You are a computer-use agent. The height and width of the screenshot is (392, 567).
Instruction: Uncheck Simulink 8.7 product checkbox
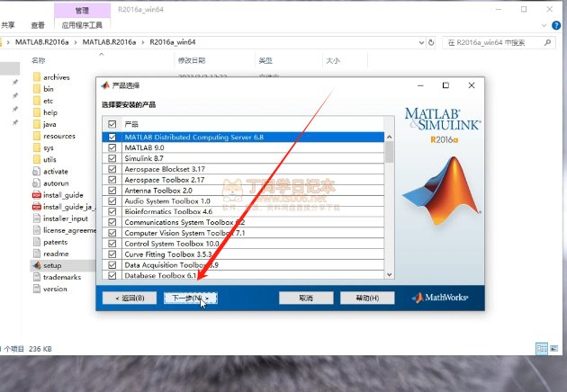tap(112, 158)
